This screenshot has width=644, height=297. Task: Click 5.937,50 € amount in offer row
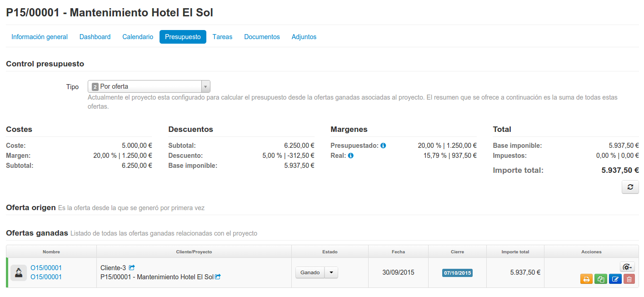(x=525, y=272)
